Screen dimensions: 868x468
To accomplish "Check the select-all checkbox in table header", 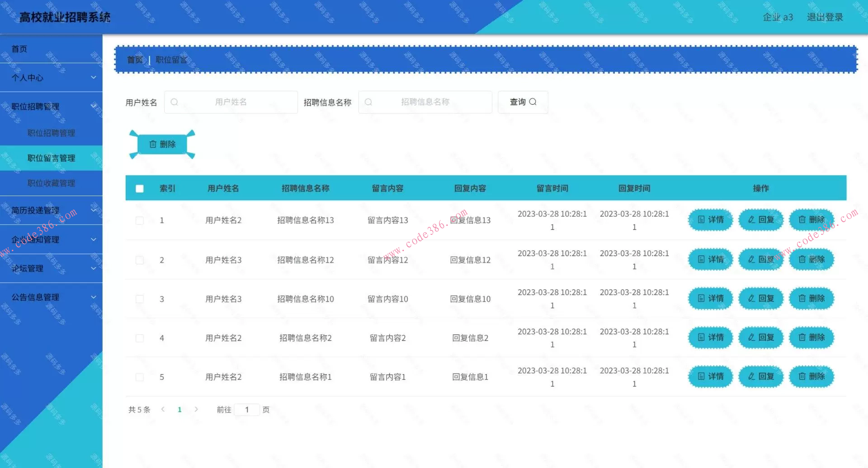I will [139, 188].
